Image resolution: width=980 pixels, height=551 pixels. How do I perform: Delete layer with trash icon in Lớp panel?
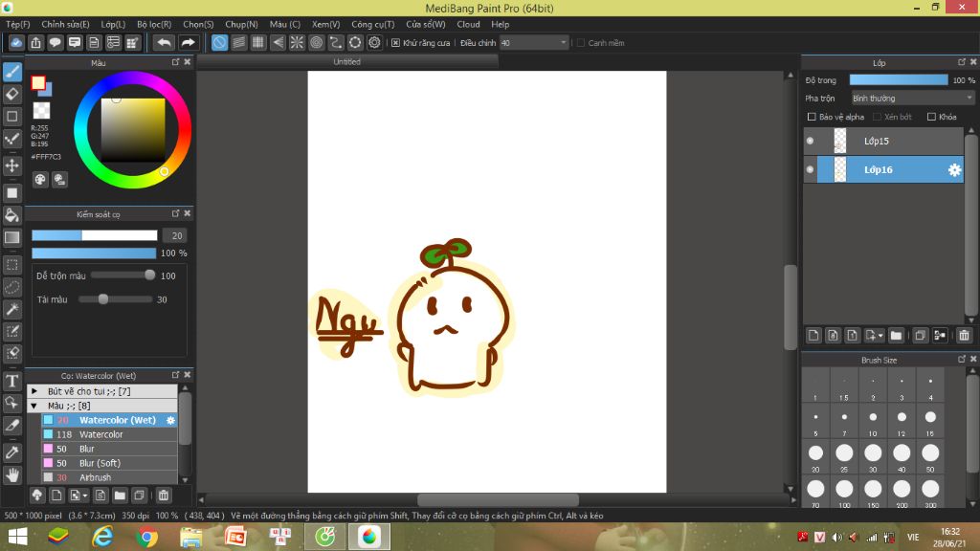pyautogui.click(x=964, y=336)
